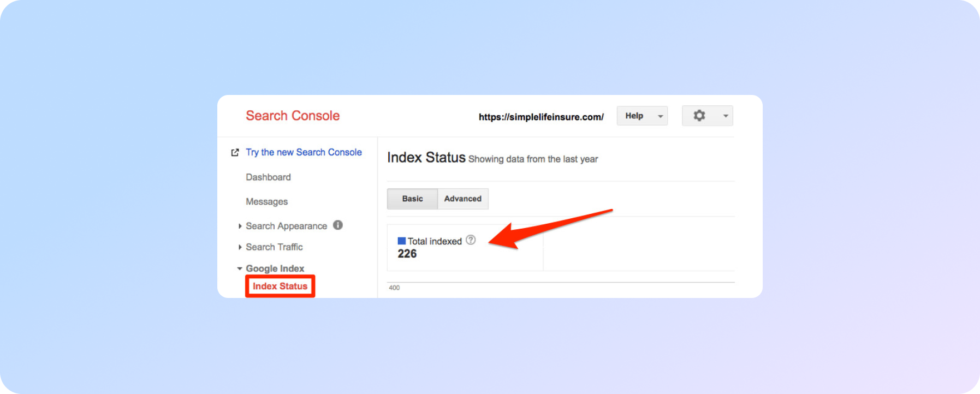Open the settings gear icon
This screenshot has width=980, height=394.
click(x=699, y=116)
